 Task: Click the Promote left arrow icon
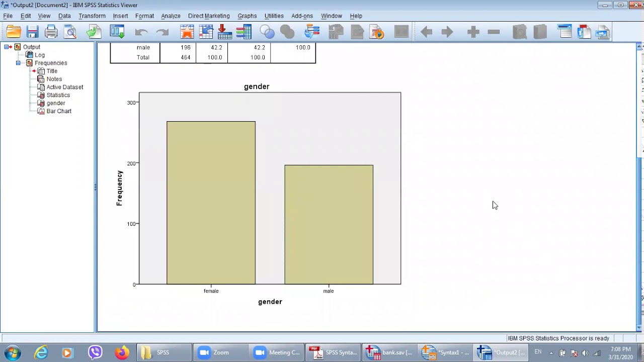427,32
